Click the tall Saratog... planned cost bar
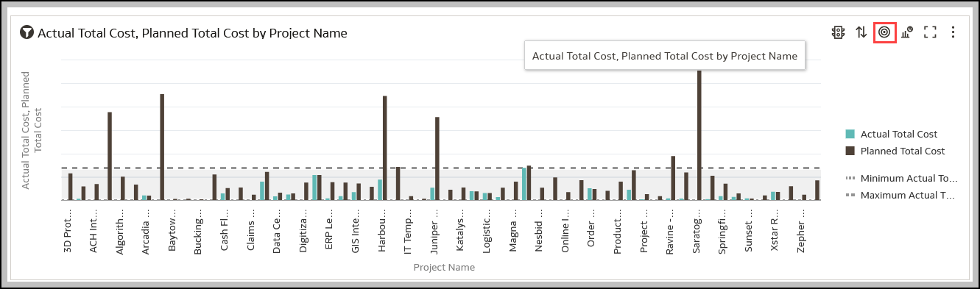 click(x=699, y=135)
